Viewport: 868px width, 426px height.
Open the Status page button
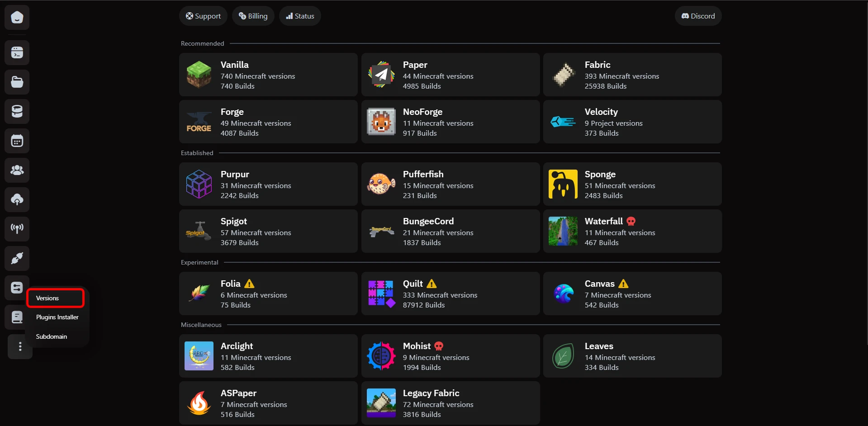[x=300, y=16]
